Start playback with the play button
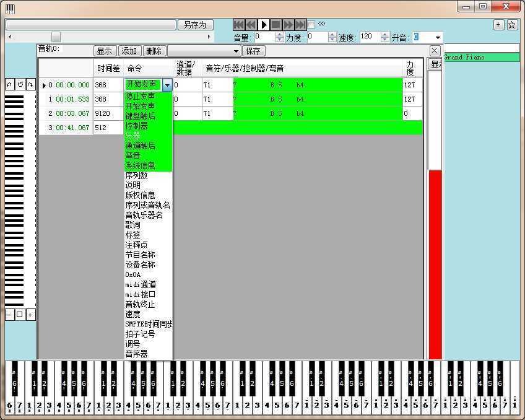 tap(264, 24)
